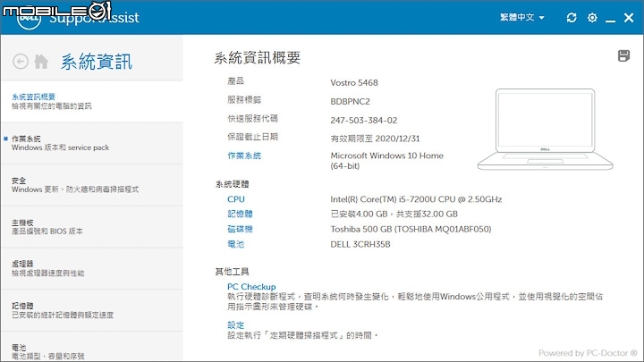Click the back arrow icon

point(21,62)
